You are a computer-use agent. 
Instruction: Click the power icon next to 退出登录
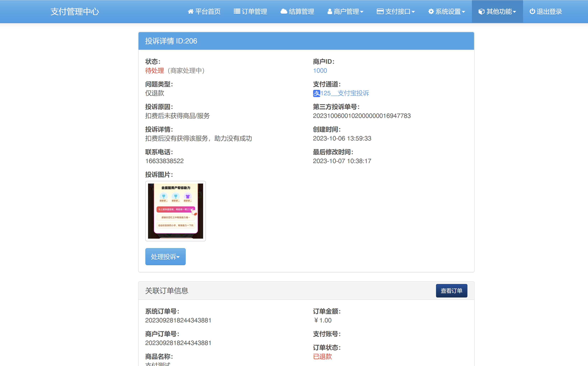pos(532,11)
